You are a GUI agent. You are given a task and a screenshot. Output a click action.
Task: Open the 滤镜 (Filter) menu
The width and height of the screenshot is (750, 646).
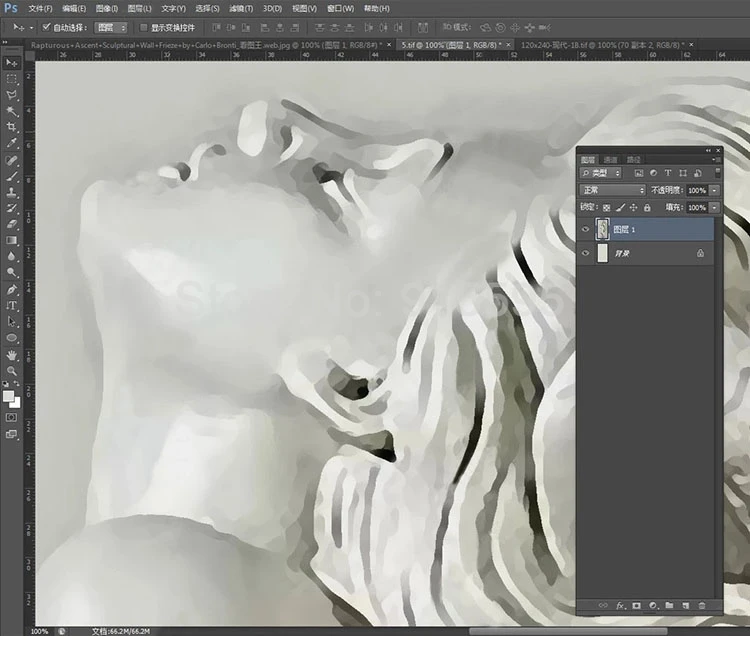coord(240,8)
